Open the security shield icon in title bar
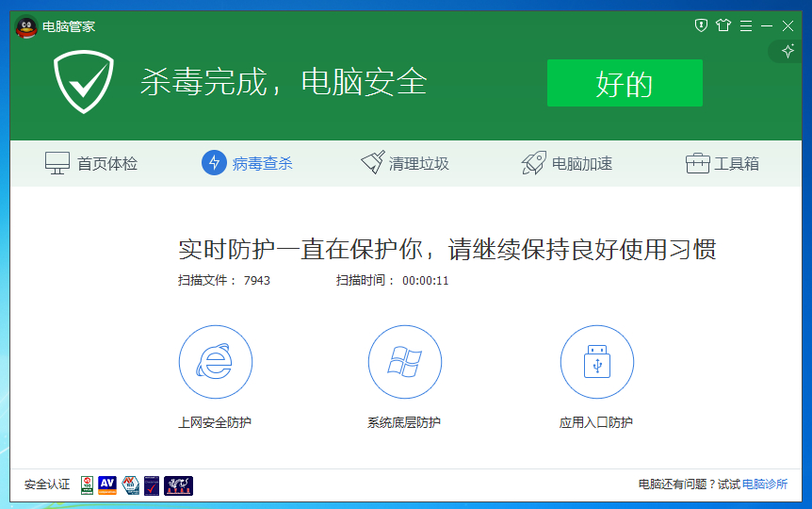 pos(701,25)
